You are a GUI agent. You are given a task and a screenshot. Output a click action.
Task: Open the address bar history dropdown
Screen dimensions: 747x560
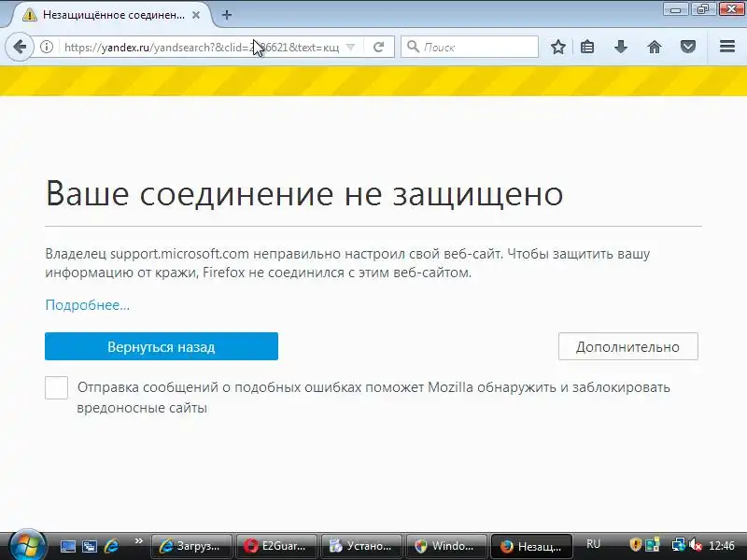pos(351,48)
